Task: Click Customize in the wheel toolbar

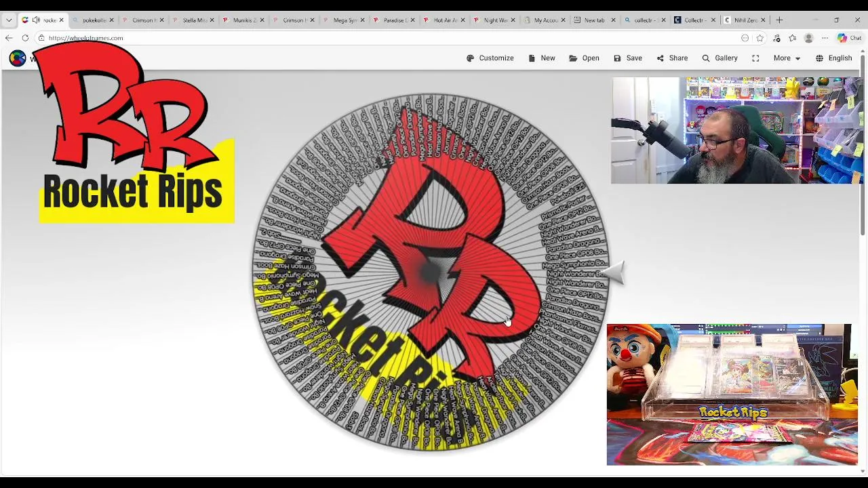Action: pos(490,58)
